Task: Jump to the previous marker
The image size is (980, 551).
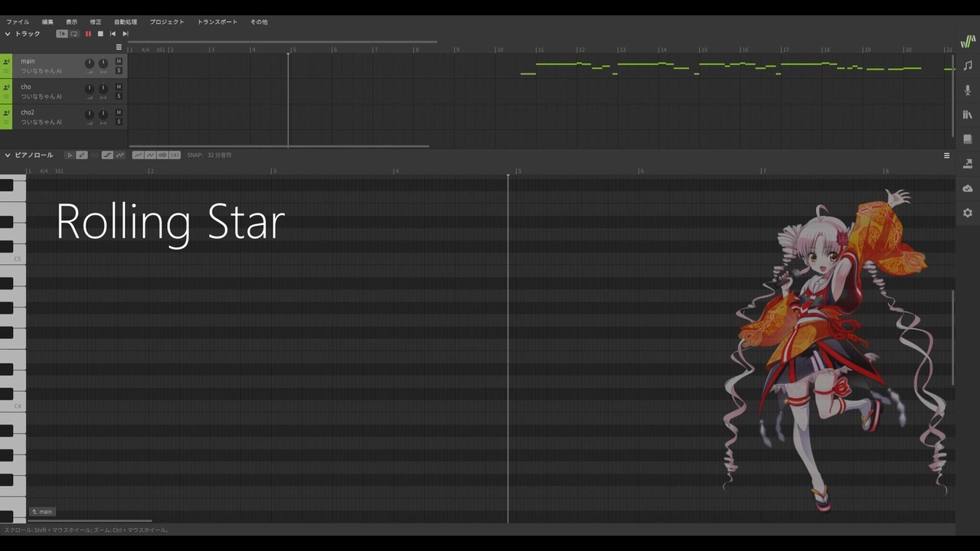Action: 113,34
